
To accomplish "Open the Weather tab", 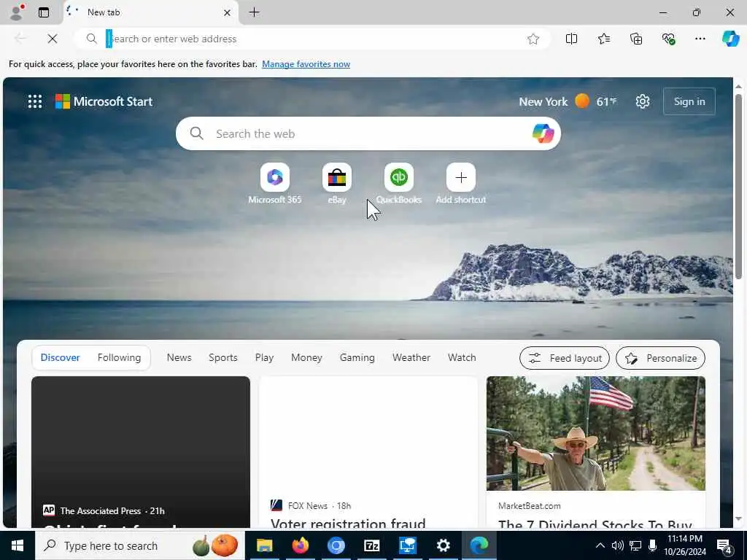I will coord(411,357).
